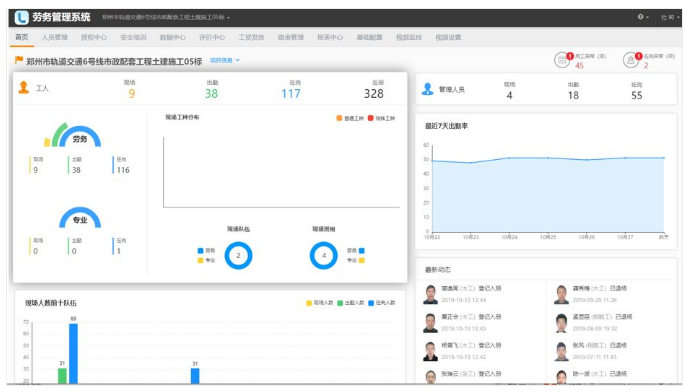691x392 pixels.
Task: Click the 劳务管理系统 logo icon
Action: click(21, 18)
